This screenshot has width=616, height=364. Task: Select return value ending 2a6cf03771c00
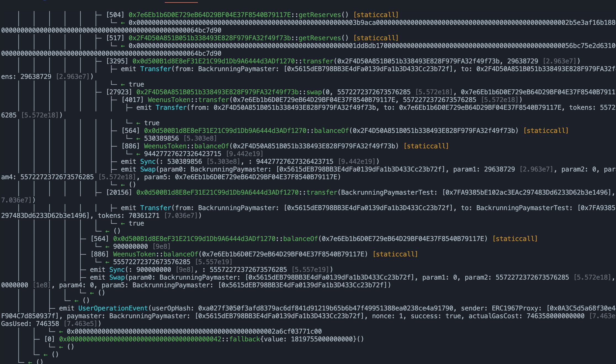pos(194,331)
